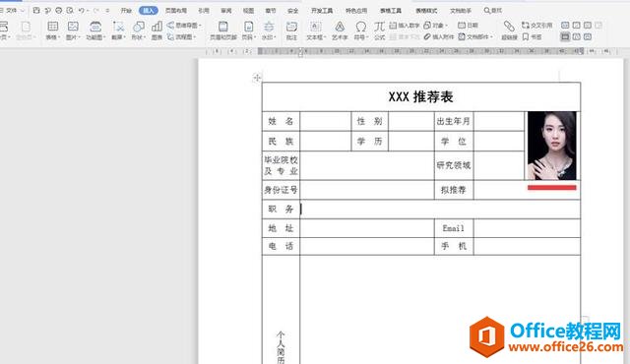Click the Undo arrow icon

(82, 11)
